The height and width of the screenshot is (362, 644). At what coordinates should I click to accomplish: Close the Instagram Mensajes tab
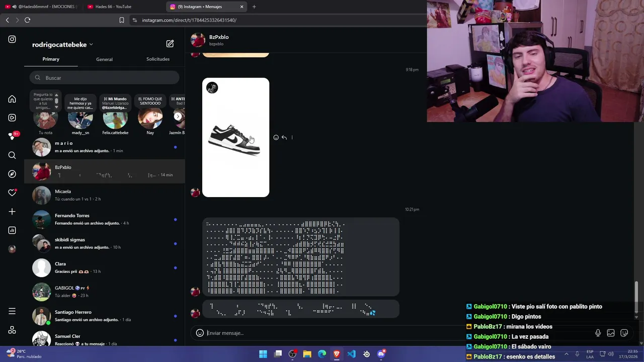point(242,7)
